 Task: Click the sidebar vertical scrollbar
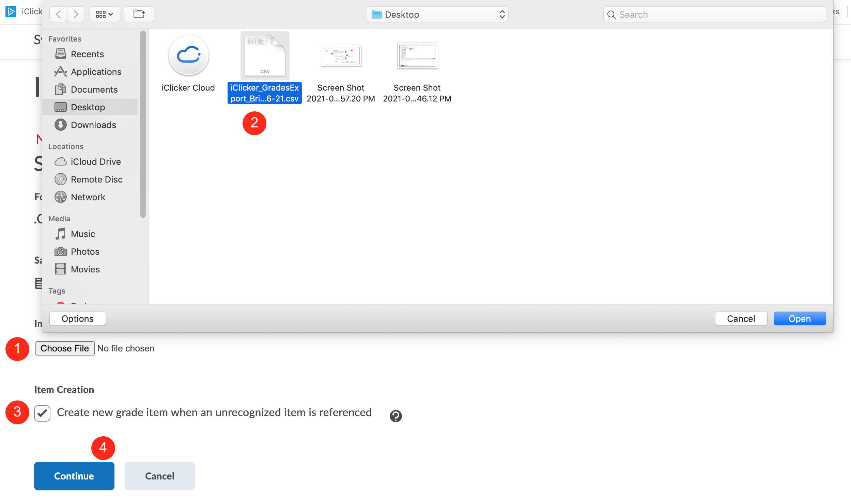pyautogui.click(x=143, y=124)
